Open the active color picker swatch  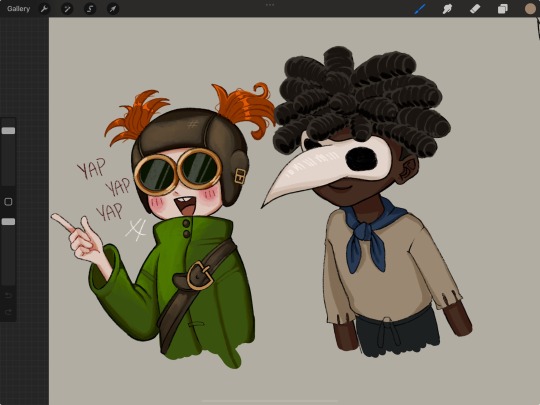coord(530,9)
